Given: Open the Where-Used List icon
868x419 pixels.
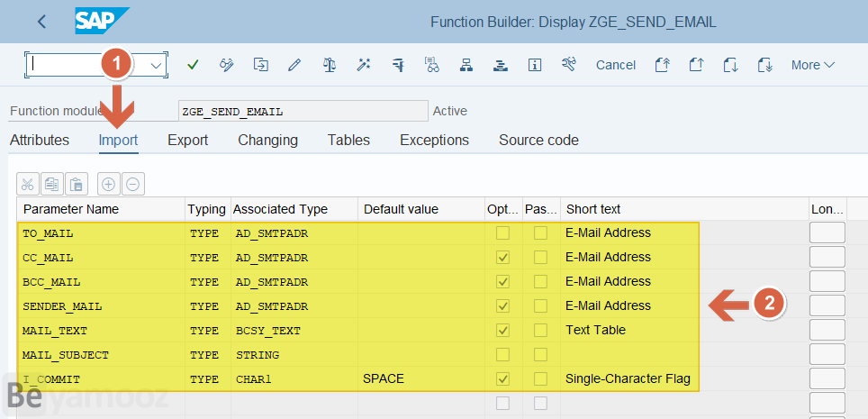Looking at the screenshot, I should click(432, 65).
